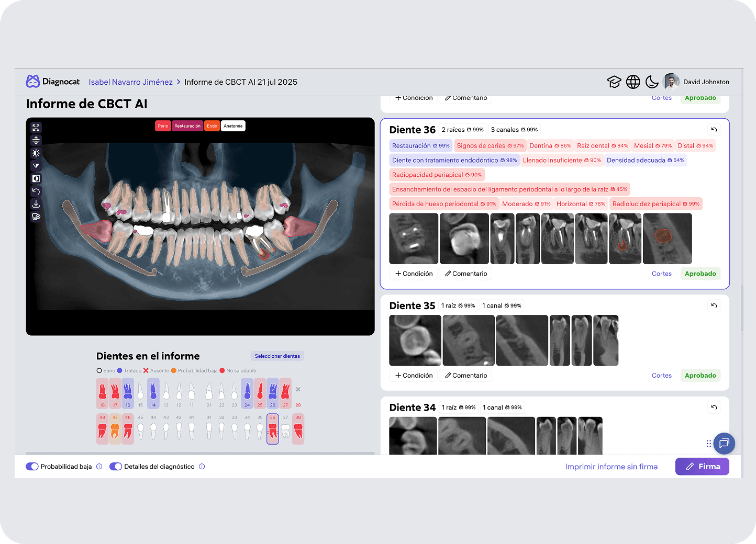Download the panoramic image
Image resolution: width=756 pixels, height=544 pixels.
point(36,204)
